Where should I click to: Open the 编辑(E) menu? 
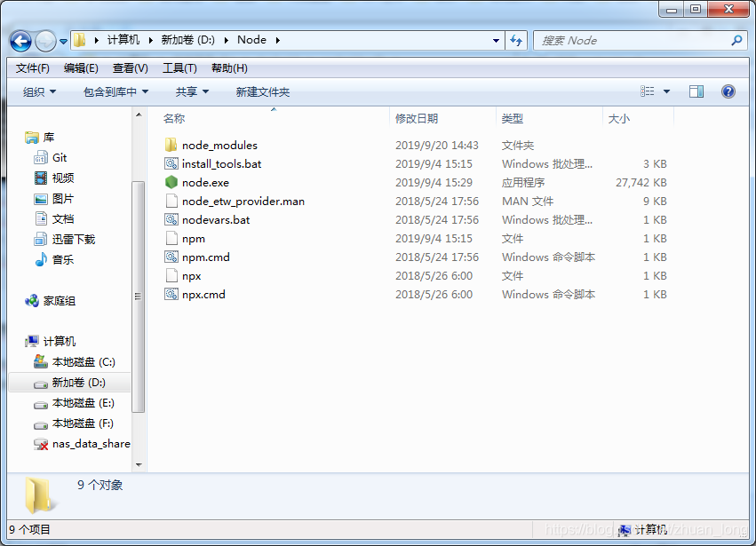pyautogui.click(x=81, y=68)
